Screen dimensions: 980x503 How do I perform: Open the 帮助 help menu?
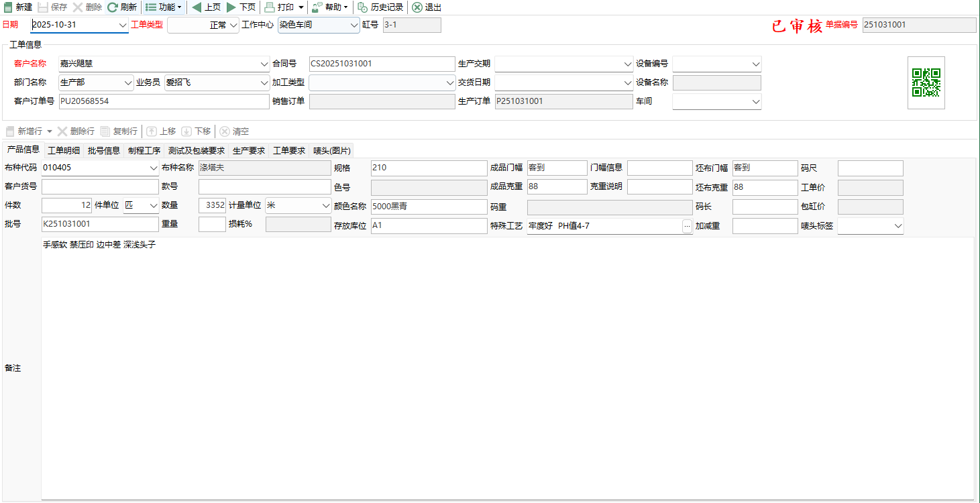pyautogui.click(x=331, y=7)
